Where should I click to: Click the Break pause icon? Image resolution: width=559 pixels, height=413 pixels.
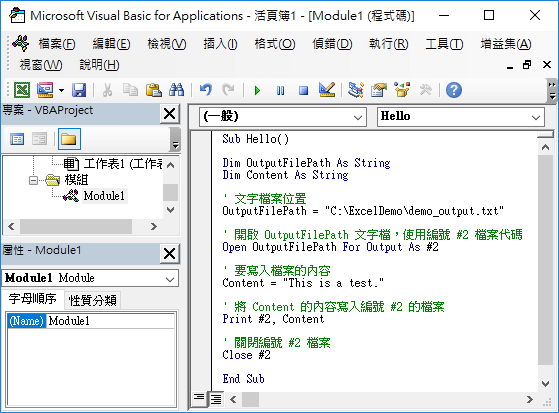pos(281,90)
